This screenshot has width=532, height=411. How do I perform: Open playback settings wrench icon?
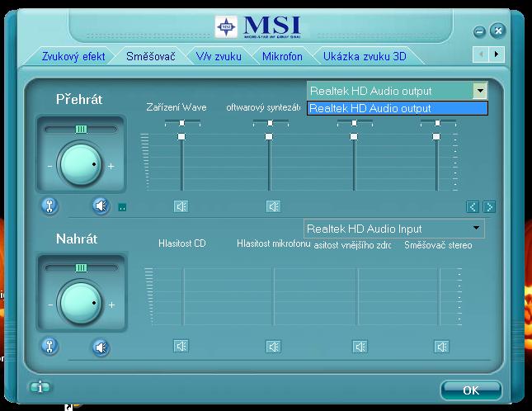[49, 206]
